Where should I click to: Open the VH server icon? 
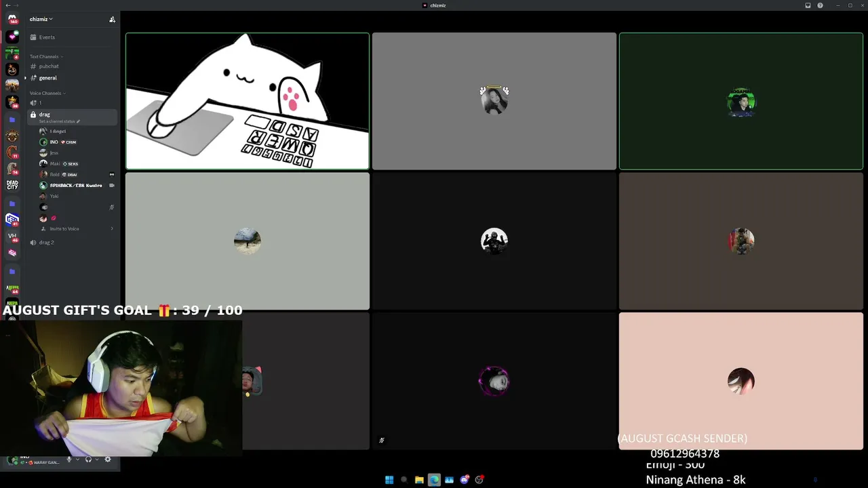[12, 236]
